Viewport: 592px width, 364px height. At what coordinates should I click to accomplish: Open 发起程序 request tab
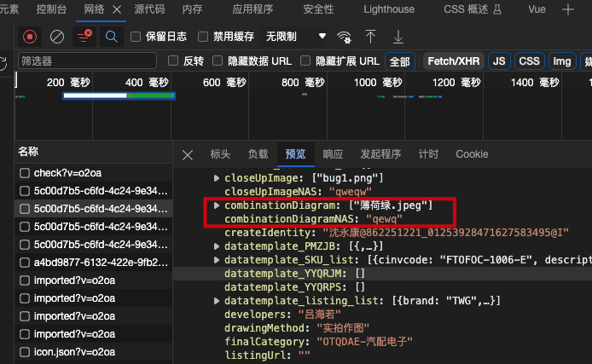[x=380, y=154]
